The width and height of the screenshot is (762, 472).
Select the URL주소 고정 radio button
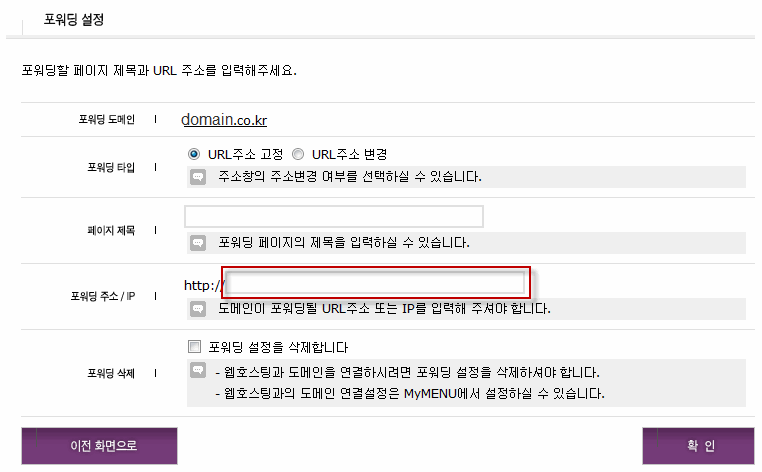coord(195,154)
